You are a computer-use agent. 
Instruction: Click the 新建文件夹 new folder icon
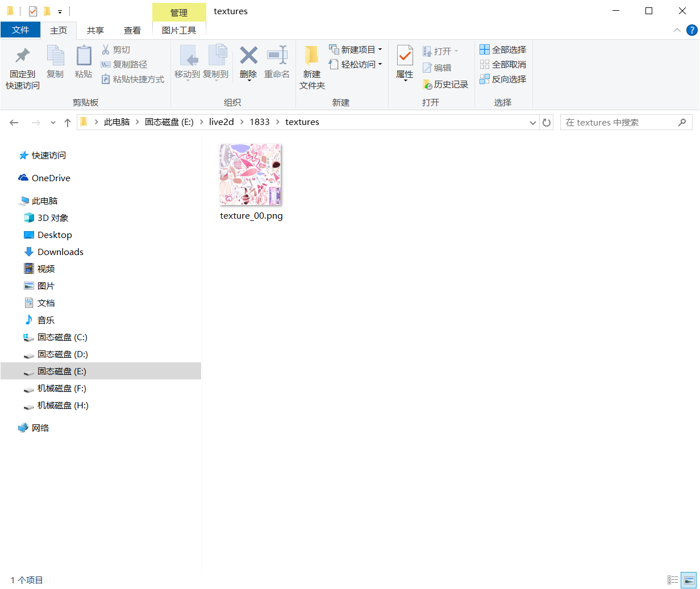[x=312, y=67]
